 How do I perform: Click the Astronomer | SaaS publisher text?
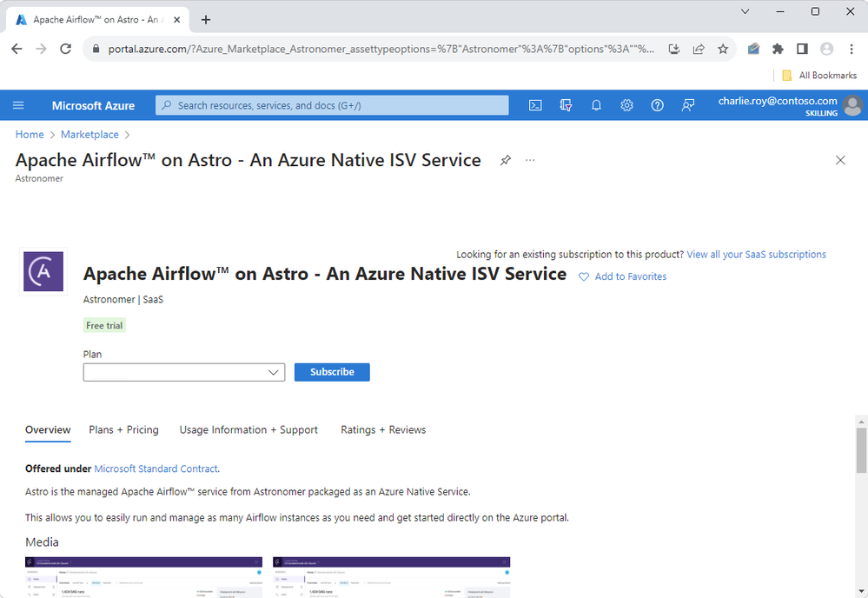tap(123, 300)
